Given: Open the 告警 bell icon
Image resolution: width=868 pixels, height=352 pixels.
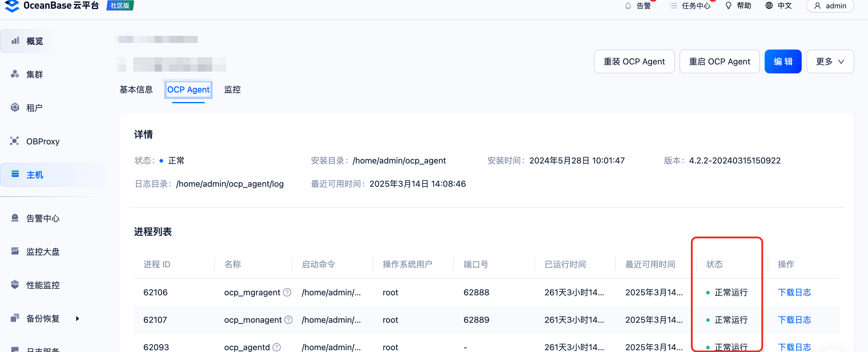Looking at the screenshot, I should tap(628, 6).
